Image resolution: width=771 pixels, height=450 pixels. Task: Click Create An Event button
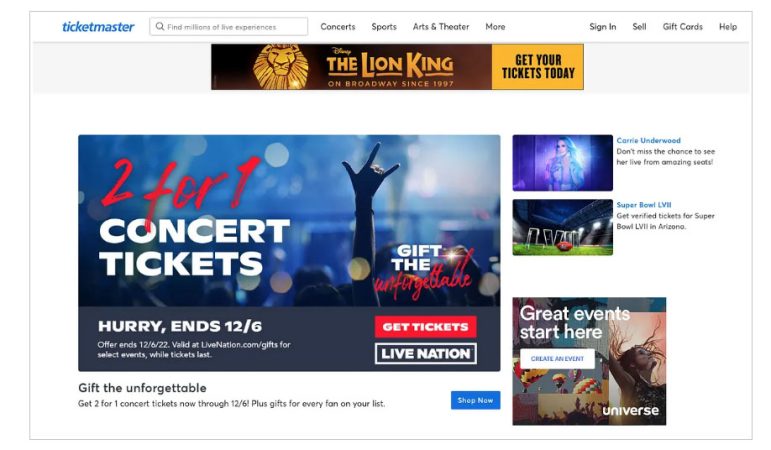pyautogui.click(x=557, y=359)
